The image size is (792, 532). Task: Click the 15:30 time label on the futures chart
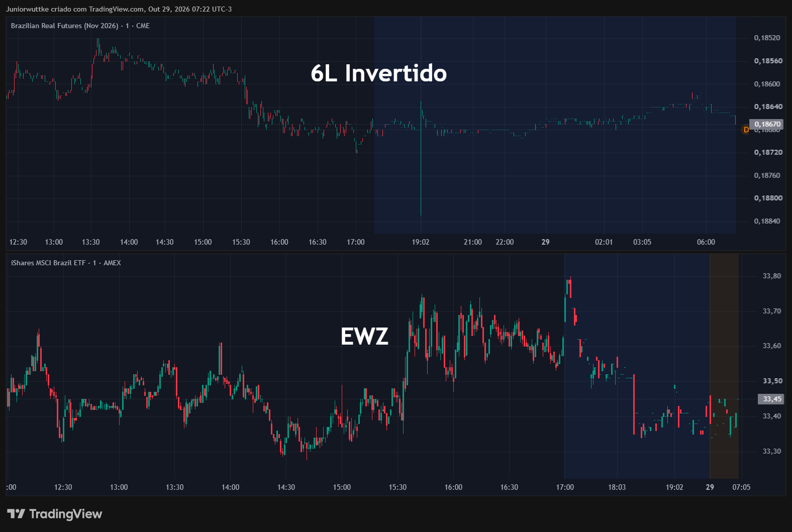click(x=241, y=242)
